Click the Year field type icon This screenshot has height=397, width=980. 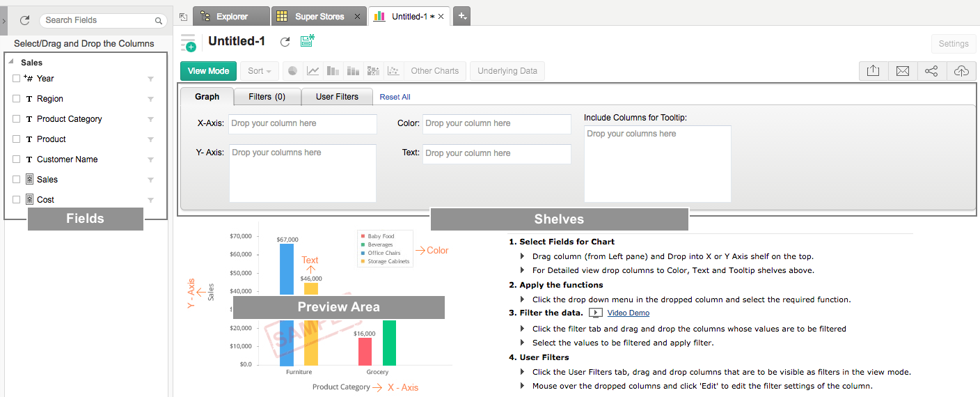[29, 79]
